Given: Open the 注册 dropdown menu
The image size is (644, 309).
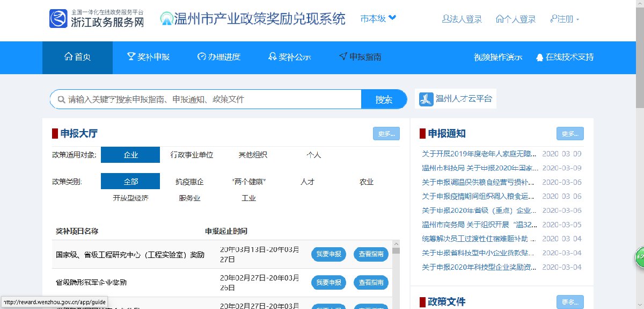Looking at the screenshot, I should coord(565,19).
